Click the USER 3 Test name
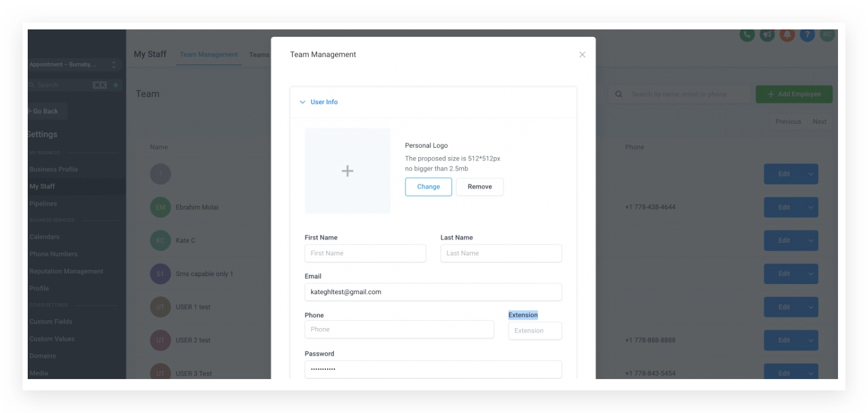 click(x=194, y=373)
